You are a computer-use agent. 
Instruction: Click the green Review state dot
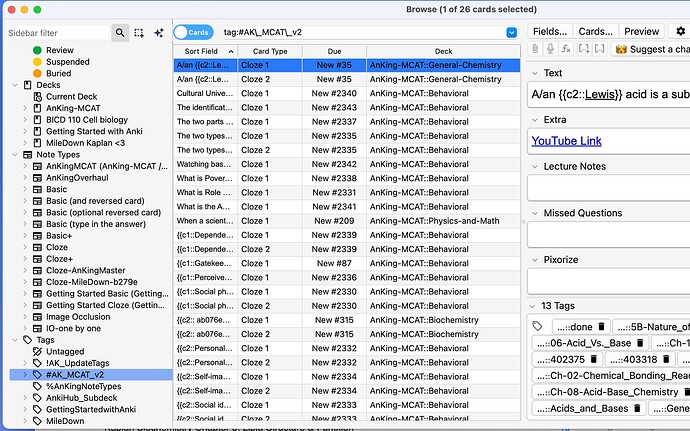coord(37,50)
